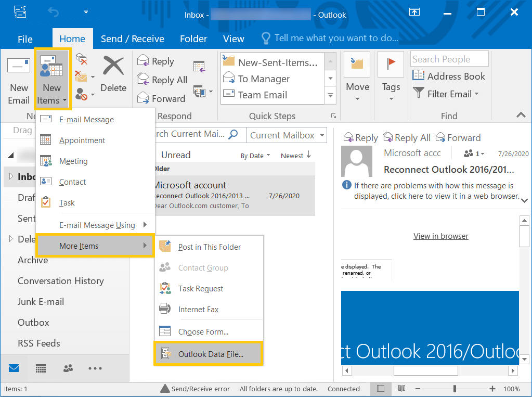Switch to Calendar view icon
The height and width of the screenshot is (397, 532).
point(41,368)
